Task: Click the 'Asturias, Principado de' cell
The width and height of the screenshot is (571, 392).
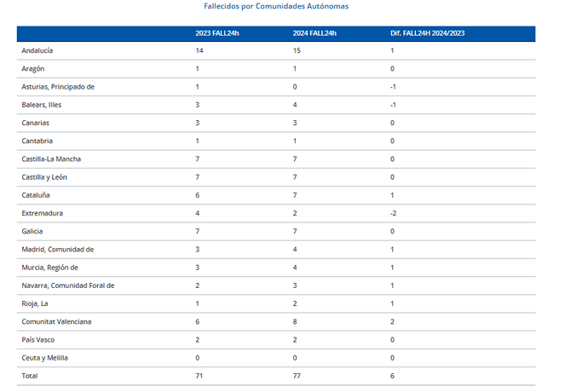Action: (58, 87)
